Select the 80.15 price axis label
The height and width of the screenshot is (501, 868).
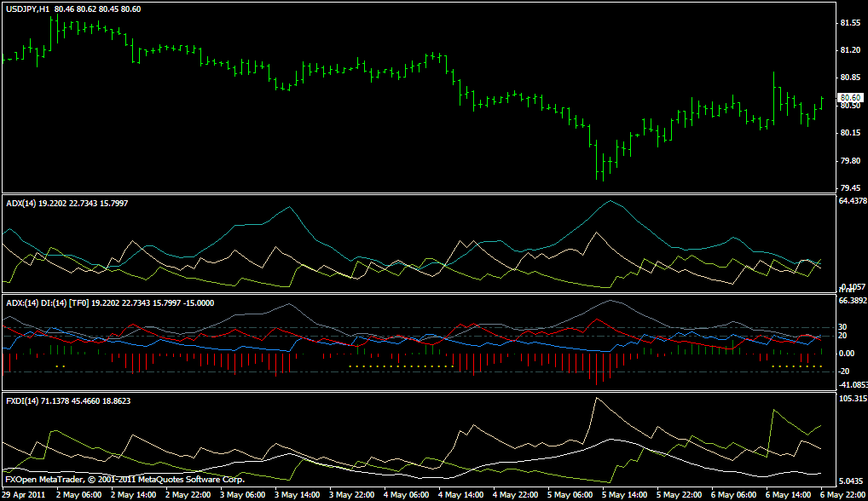[850, 133]
